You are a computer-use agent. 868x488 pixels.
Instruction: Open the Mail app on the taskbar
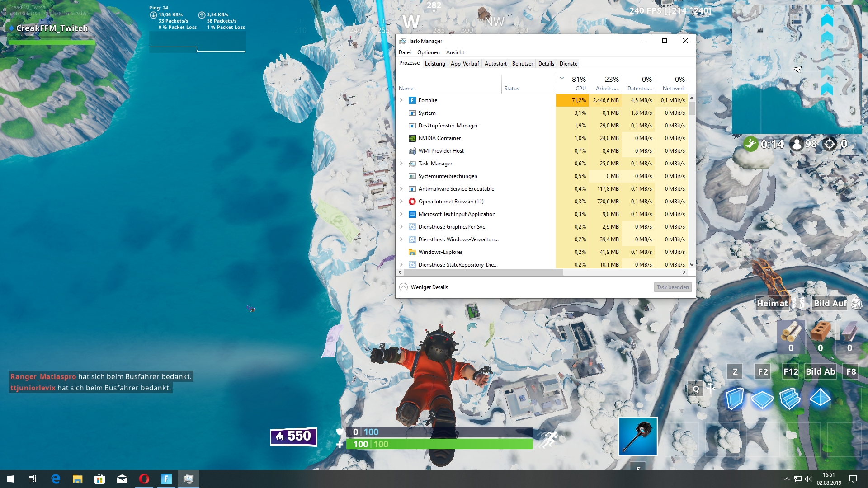[x=122, y=479]
